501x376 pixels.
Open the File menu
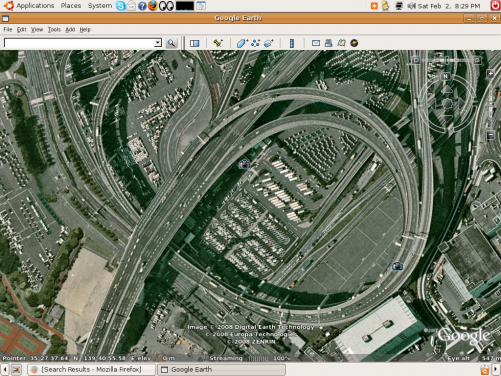tap(8, 30)
